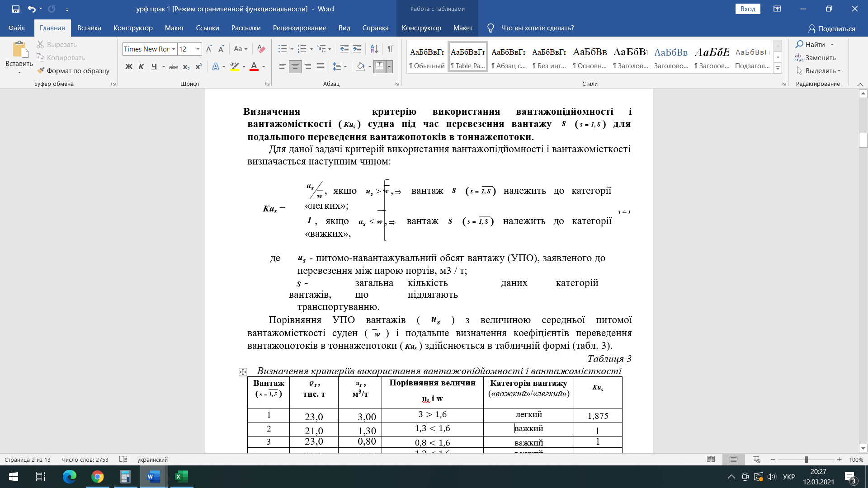Undo the last action
Viewport: 868px width, 488px height.
pos(31,9)
